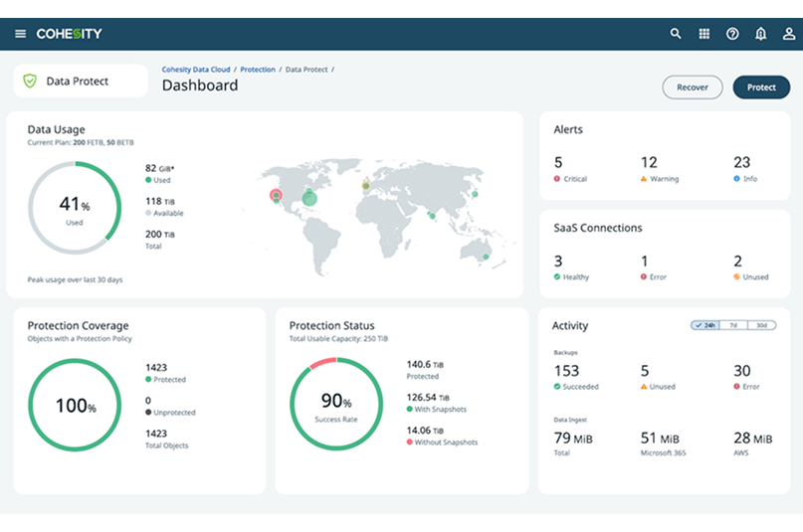The width and height of the screenshot is (803, 532).
Task: Click the 90% Success Rate donut chart
Action: tap(335, 404)
